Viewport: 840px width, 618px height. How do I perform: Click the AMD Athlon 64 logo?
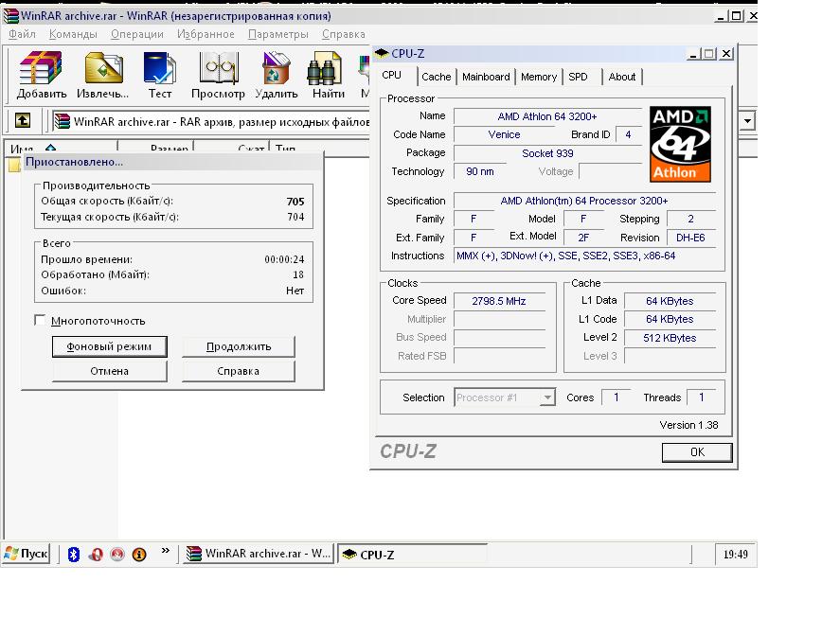[680, 144]
